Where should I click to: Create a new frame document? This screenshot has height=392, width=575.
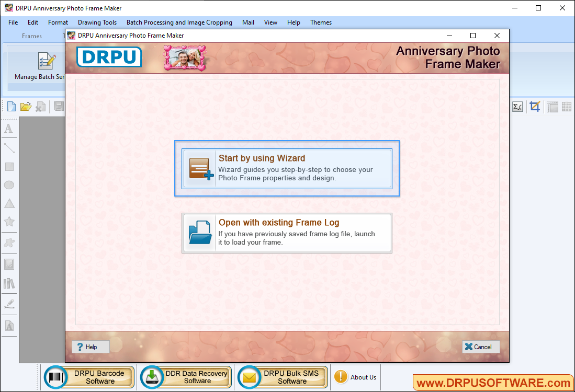click(10, 106)
